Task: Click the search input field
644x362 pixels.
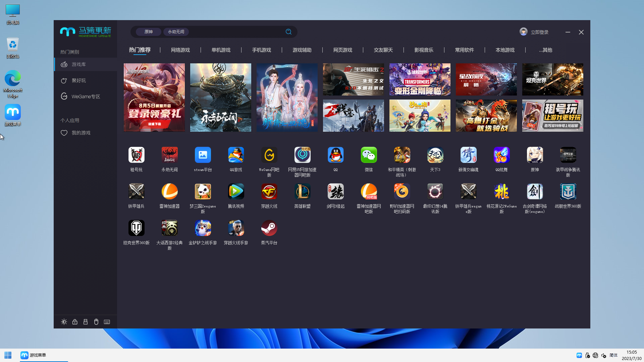Action: tap(235, 32)
